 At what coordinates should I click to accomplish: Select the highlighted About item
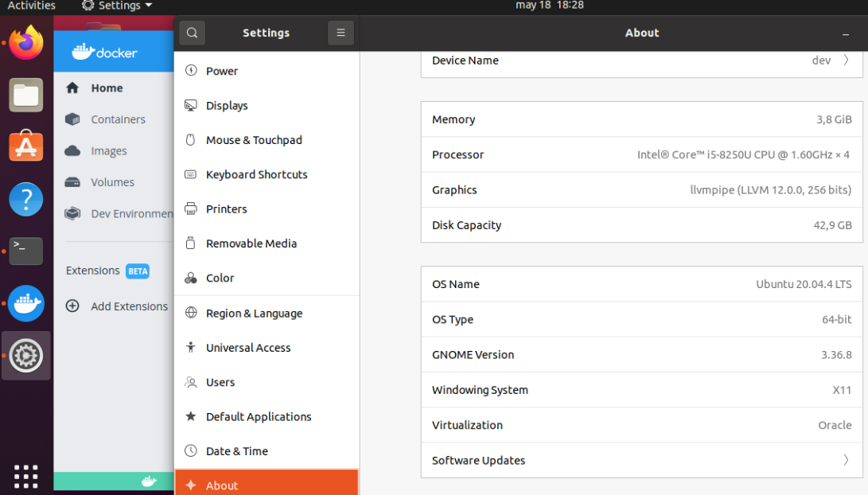[x=267, y=482]
